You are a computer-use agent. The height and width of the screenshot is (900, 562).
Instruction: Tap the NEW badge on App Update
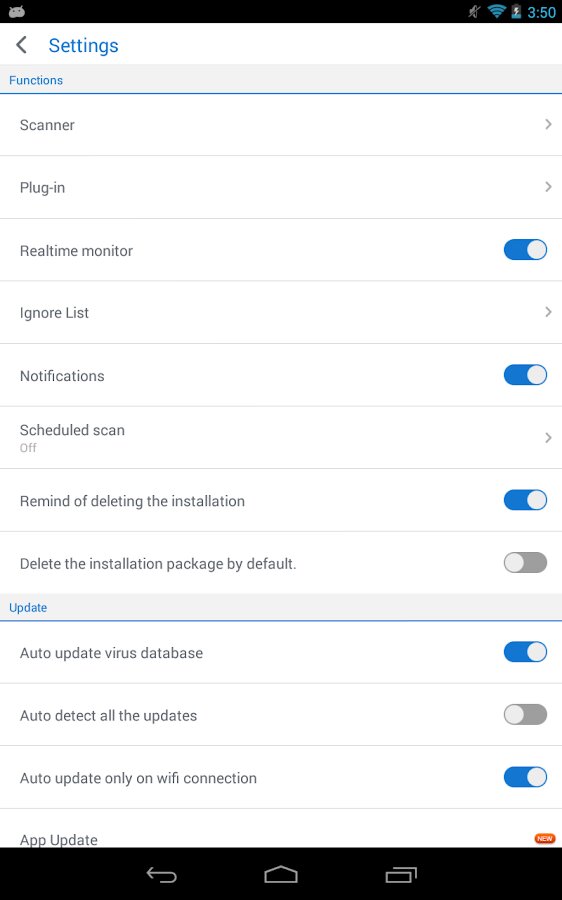click(544, 839)
